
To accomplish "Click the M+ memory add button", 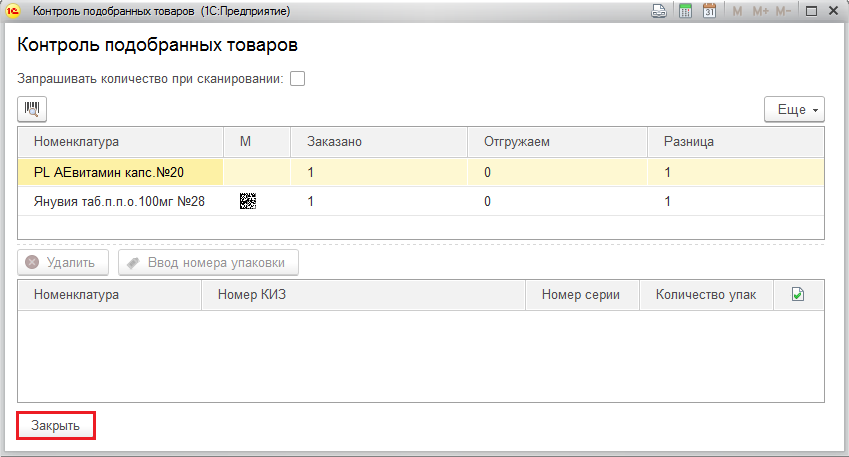I will point(761,12).
